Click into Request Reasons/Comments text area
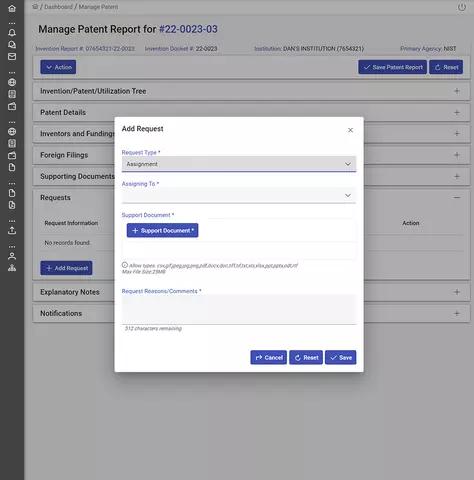 tap(239, 309)
